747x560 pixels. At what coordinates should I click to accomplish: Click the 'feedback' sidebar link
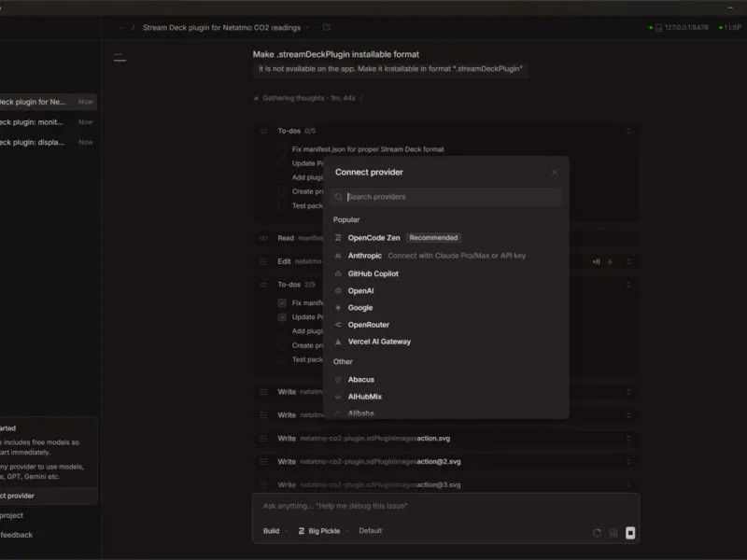(x=16, y=535)
